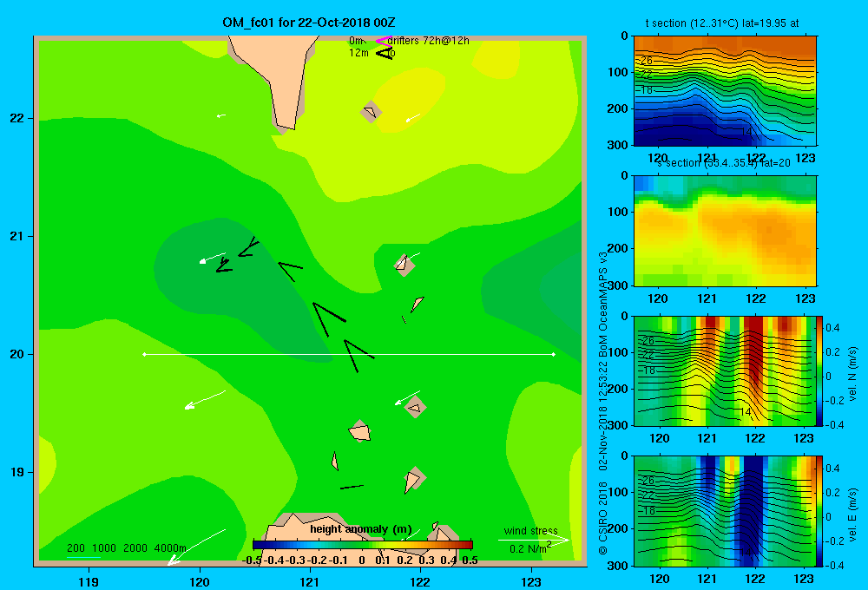Click the vel. N velocity color bar
The width and height of the screenshot is (868, 590).
click(x=819, y=370)
